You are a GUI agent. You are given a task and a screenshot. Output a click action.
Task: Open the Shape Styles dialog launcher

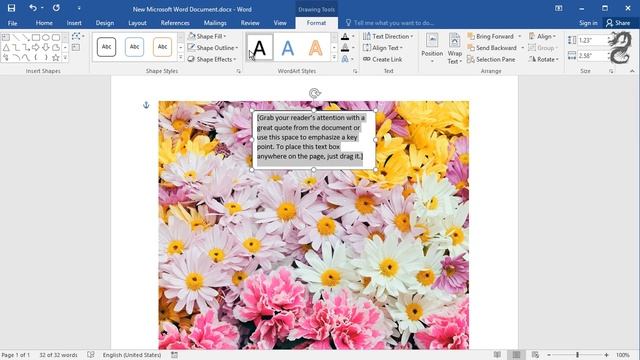238,71
